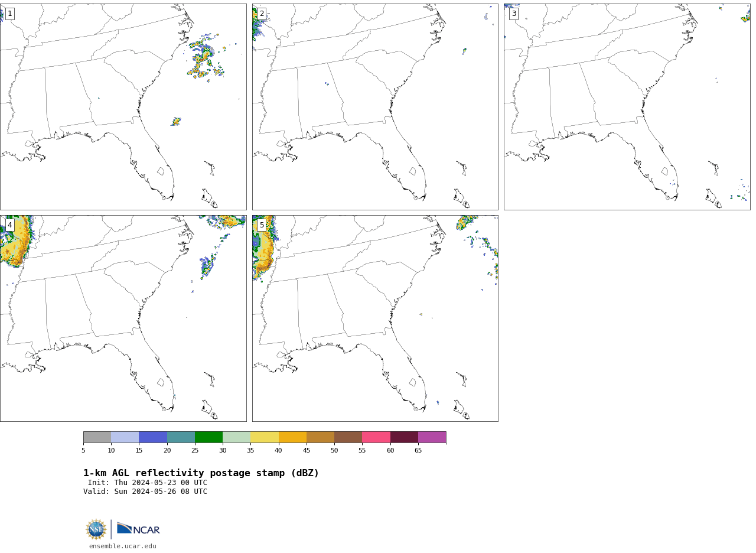Screen dimensions: 756x553
Task: Click the ensemble.ucar.edu text
Action: coord(123,547)
